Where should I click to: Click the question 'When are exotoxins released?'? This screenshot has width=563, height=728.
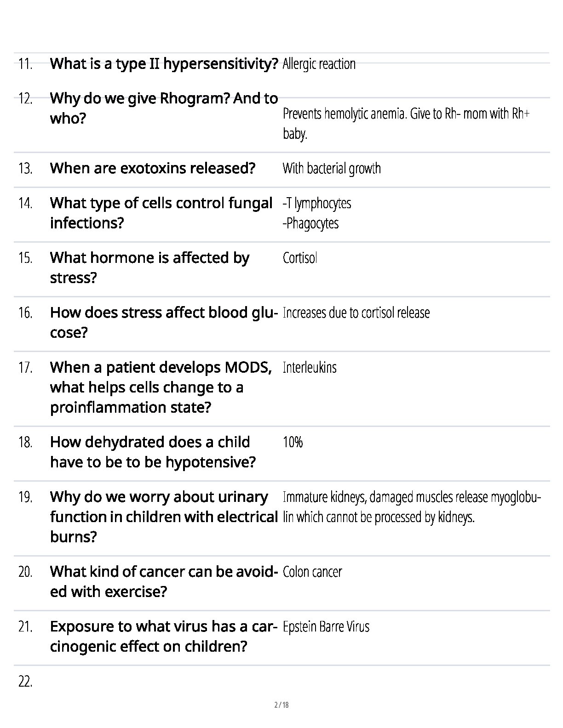pos(153,168)
